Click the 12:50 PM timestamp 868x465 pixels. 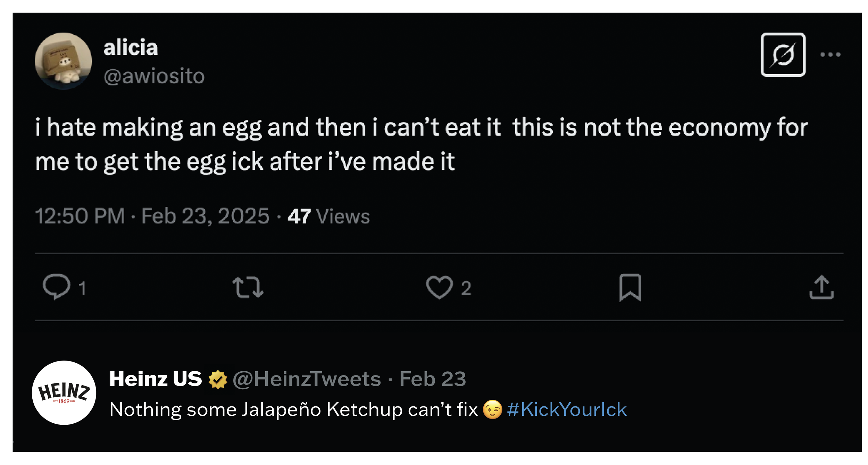click(x=80, y=216)
